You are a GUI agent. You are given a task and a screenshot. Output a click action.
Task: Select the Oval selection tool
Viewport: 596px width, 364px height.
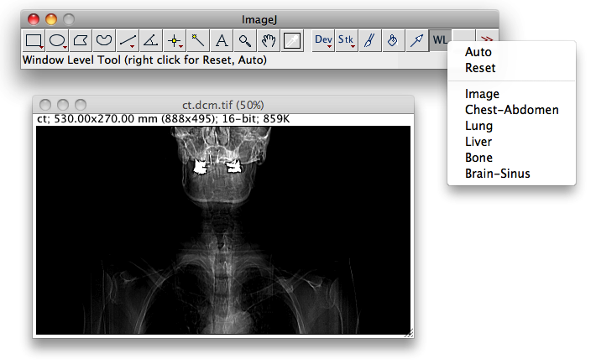tap(57, 40)
